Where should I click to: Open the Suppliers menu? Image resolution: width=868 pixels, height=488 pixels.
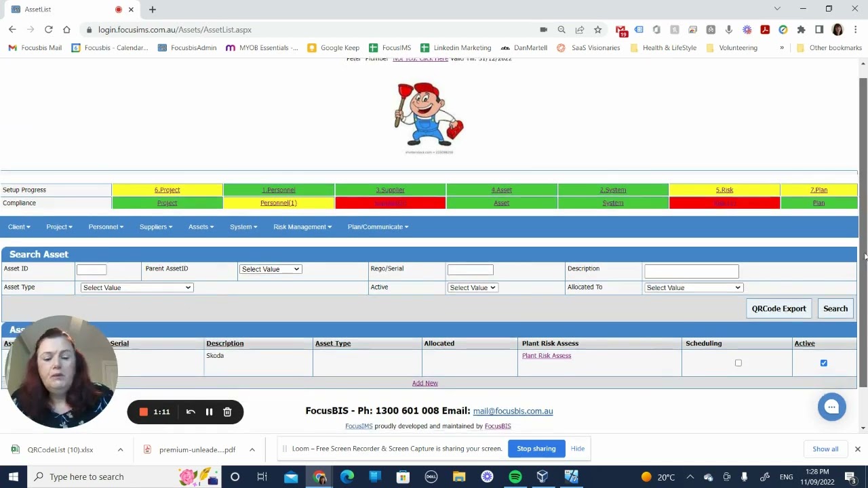tap(156, 227)
